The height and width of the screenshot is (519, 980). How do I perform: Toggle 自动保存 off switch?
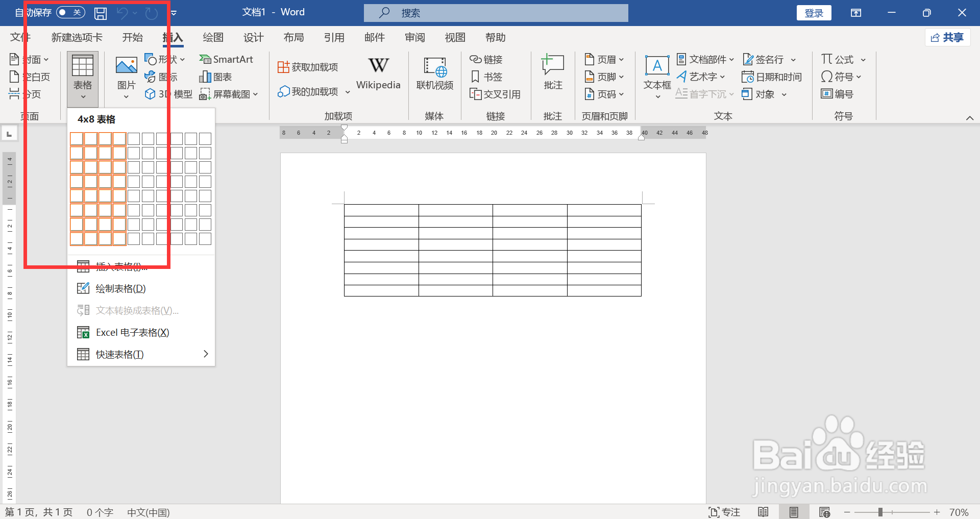point(70,12)
